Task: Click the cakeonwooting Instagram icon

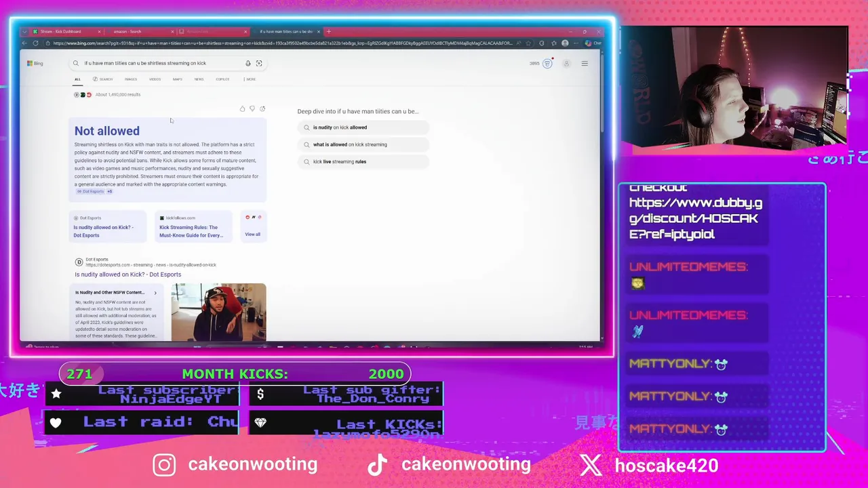Action: pos(164,465)
